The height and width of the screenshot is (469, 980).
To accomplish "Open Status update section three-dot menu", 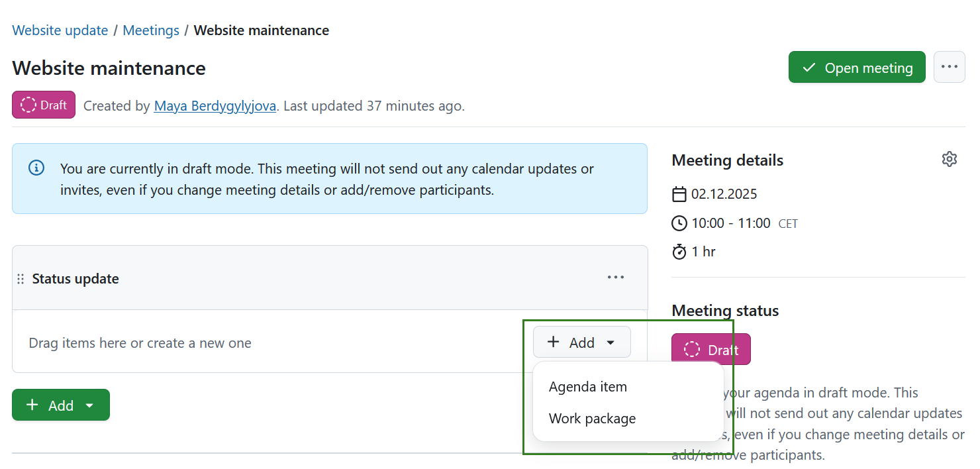I will click(x=616, y=278).
